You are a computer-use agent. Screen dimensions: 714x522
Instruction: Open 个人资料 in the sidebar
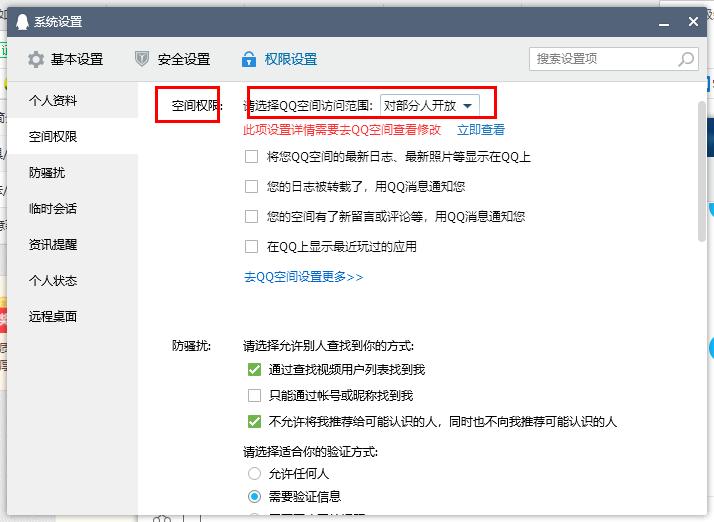point(72,100)
